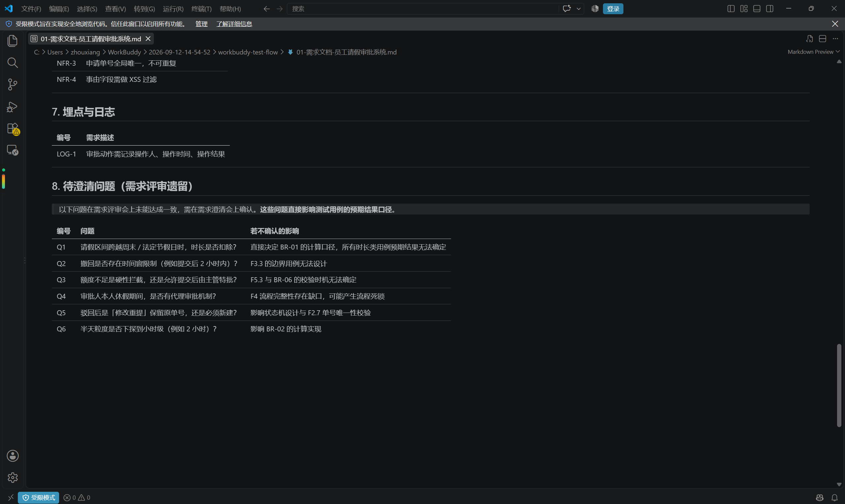
Task: Open the Accounts icon in activity bar
Action: (13, 456)
